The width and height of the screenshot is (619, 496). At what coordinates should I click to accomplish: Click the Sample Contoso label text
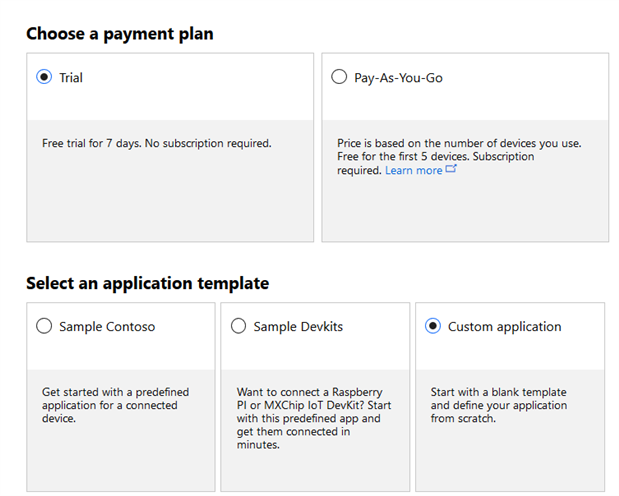(x=107, y=326)
